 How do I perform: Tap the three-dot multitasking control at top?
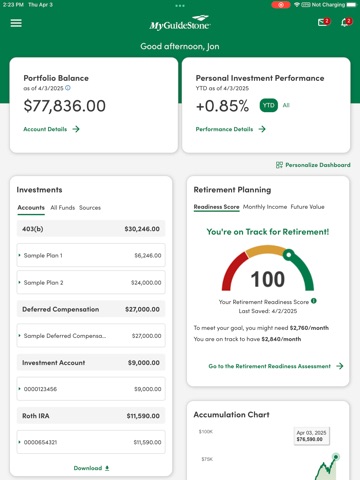[x=180, y=5]
